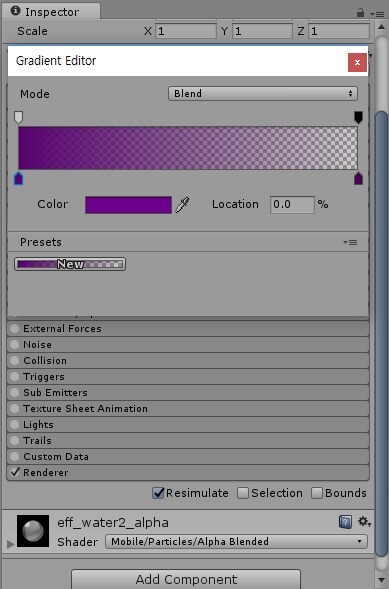Click the Location percentage input field
389x589 pixels.
(292, 204)
